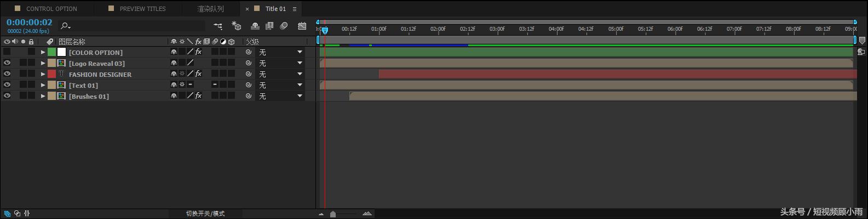Screen dimensions: 868x219
Task: Enable Frame Blending for all layers
Action: tap(269, 26)
